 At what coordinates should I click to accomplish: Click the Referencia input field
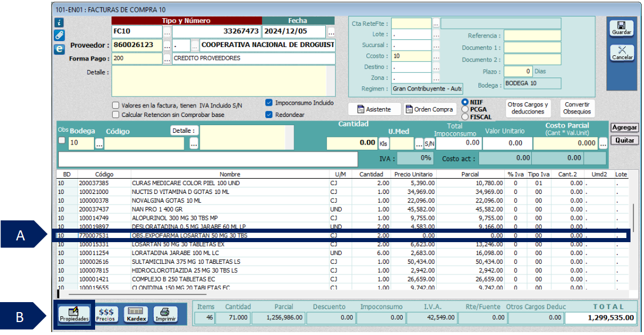point(532,36)
